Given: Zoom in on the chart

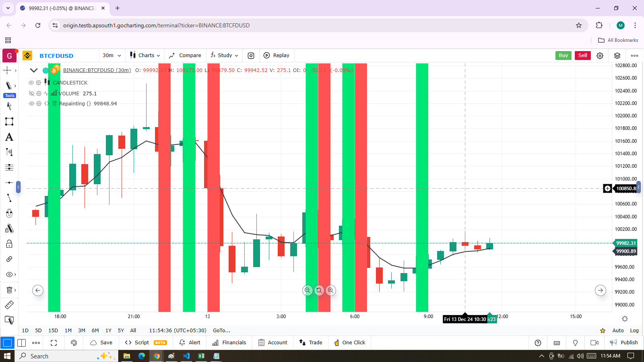Looking at the screenshot, I should (x=330, y=290).
